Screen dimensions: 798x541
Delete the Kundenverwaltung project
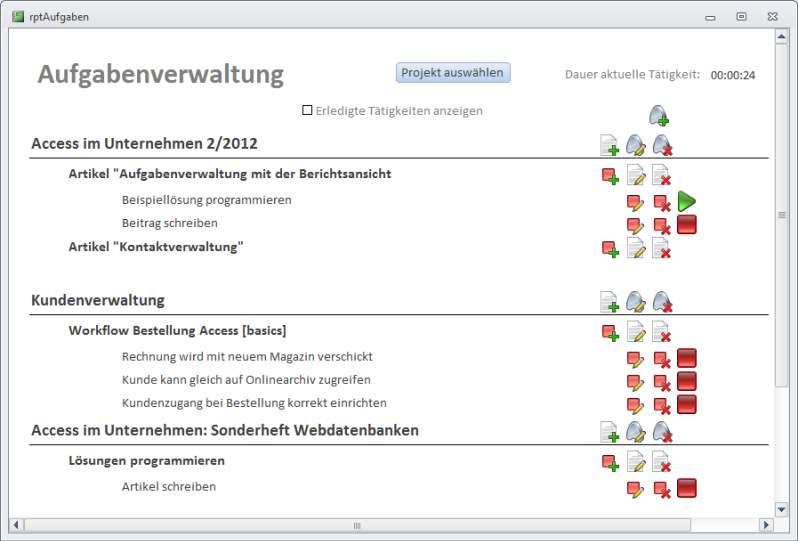coord(661,301)
